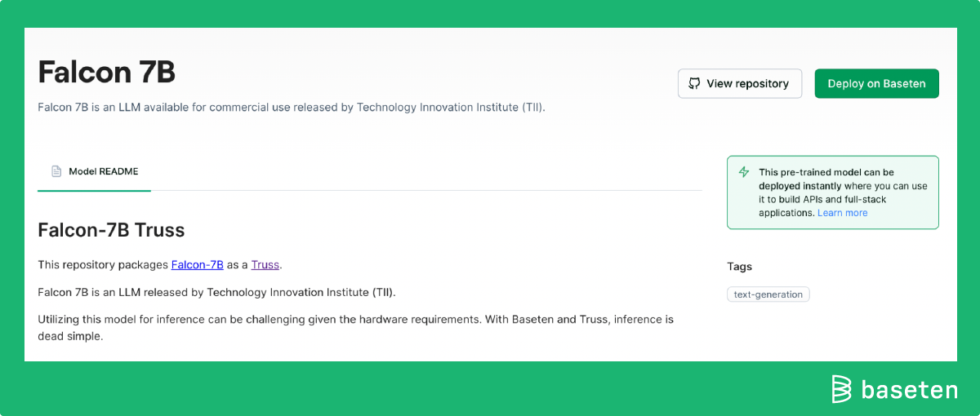Viewport: 980px width, 416px height.
Task: Click the baseten wordmark text
Action: tap(909, 390)
